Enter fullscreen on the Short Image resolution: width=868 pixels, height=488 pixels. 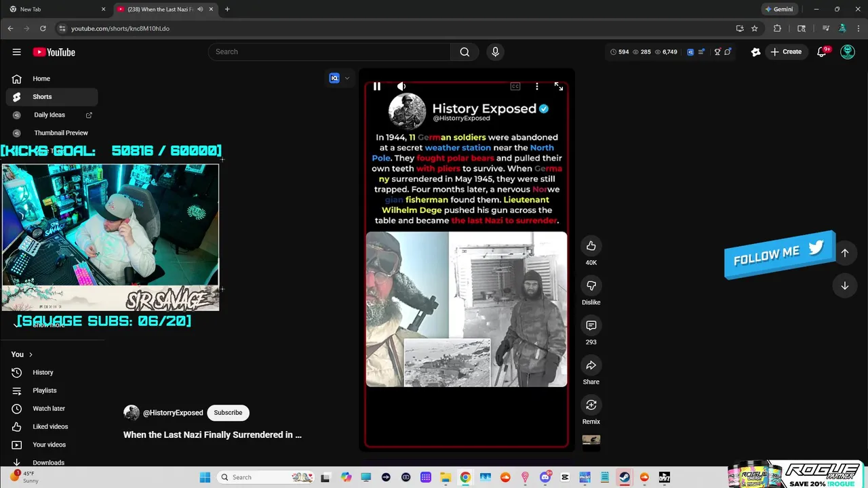tap(559, 86)
